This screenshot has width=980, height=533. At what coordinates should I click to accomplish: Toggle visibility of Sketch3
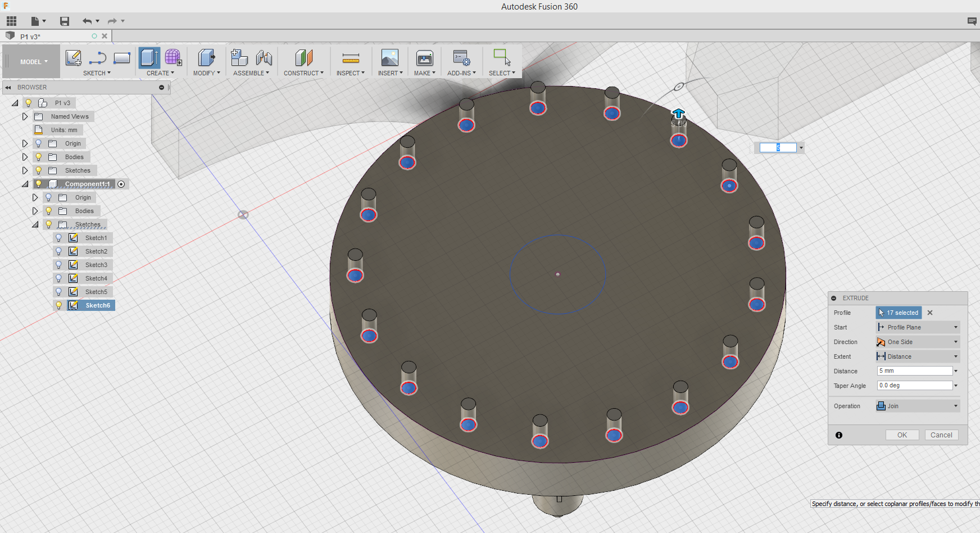point(59,265)
